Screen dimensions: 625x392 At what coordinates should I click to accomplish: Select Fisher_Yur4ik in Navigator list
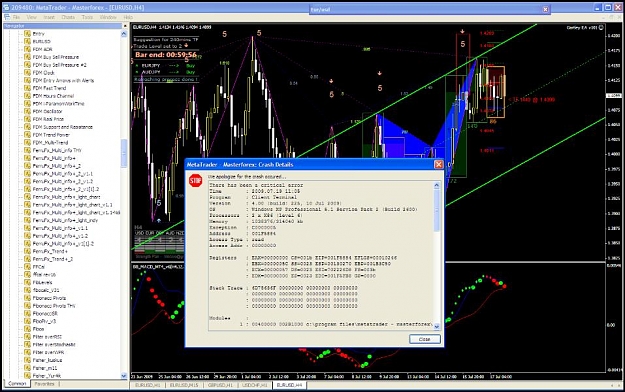tap(47, 376)
